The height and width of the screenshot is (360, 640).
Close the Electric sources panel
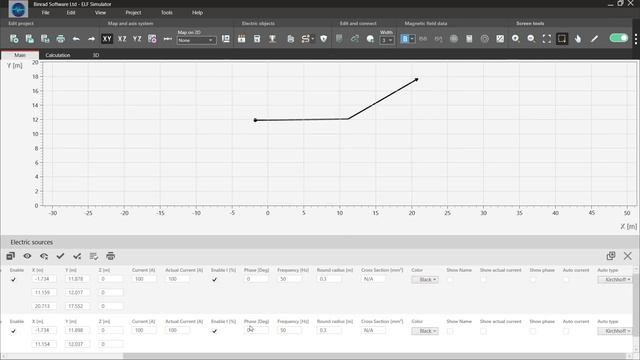[628, 256]
